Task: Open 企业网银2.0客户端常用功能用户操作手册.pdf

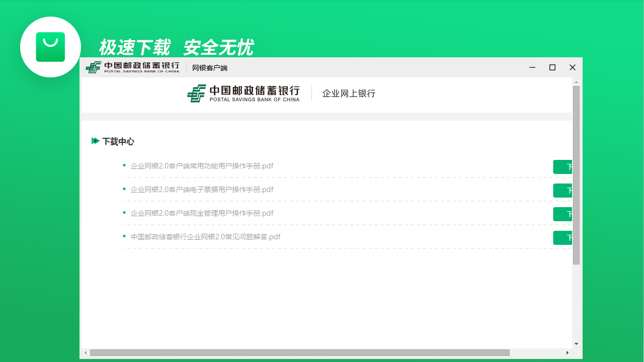Action: click(x=202, y=166)
